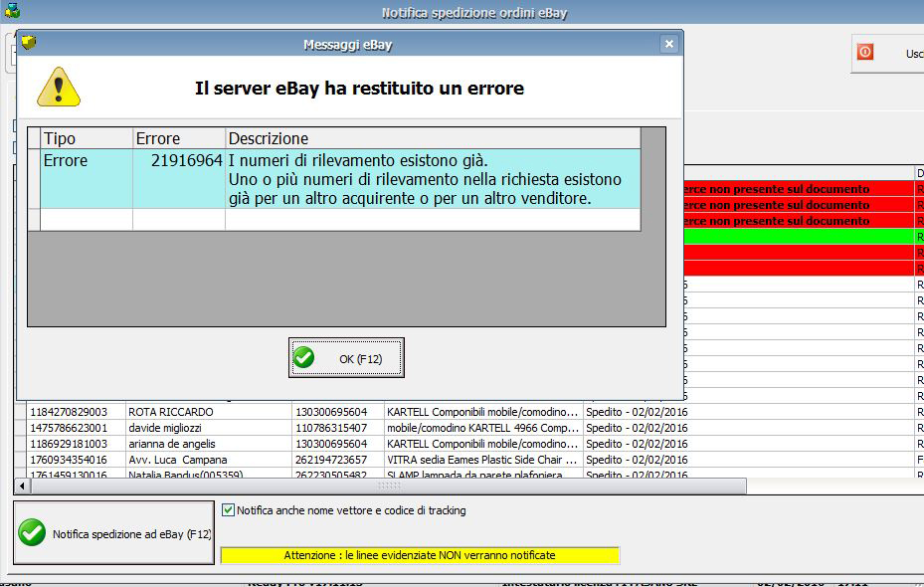
Task: Select customer Avv. Luca Campana cell
Action: pyautogui.click(x=209, y=459)
